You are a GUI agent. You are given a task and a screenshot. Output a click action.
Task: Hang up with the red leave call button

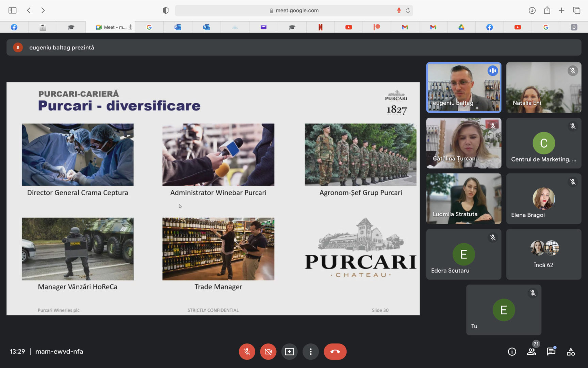[x=335, y=352]
